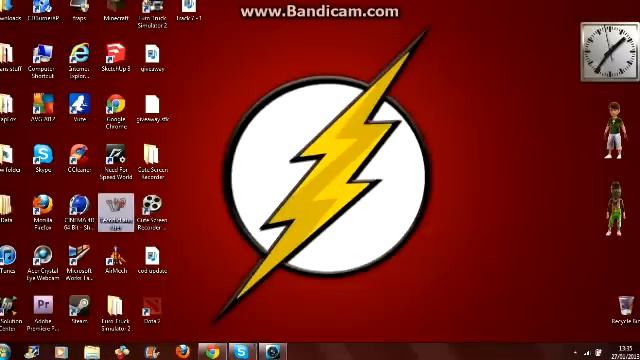Open the Cute Screen Recorder folder
The width and height of the screenshot is (640, 360).
[152, 162]
